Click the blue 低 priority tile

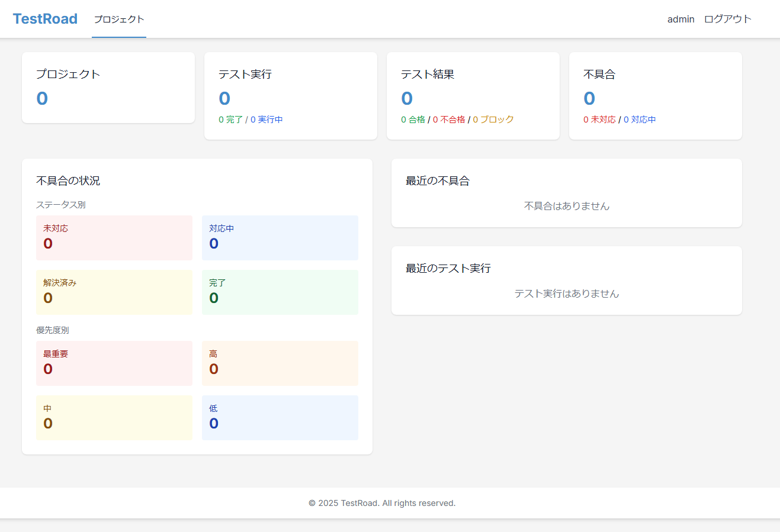click(x=280, y=418)
